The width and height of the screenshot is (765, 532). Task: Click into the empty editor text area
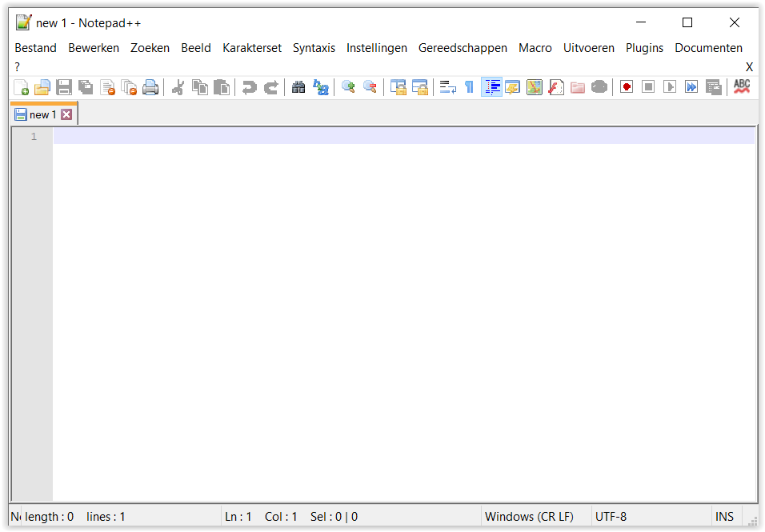point(404,314)
